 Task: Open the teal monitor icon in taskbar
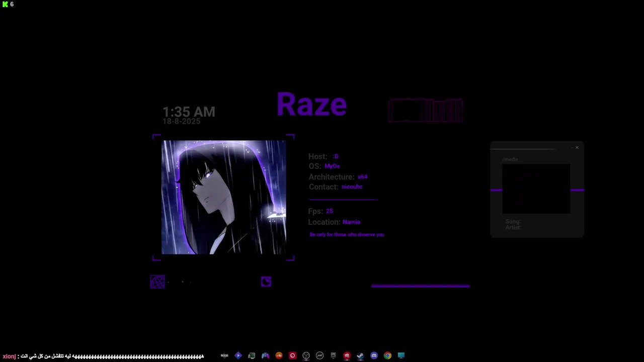(x=401, y=355)
